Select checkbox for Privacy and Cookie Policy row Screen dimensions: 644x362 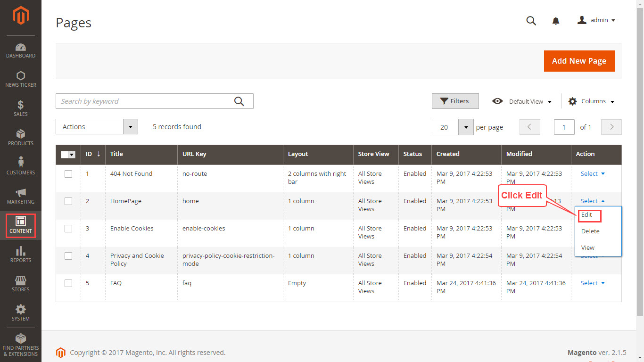68,256
